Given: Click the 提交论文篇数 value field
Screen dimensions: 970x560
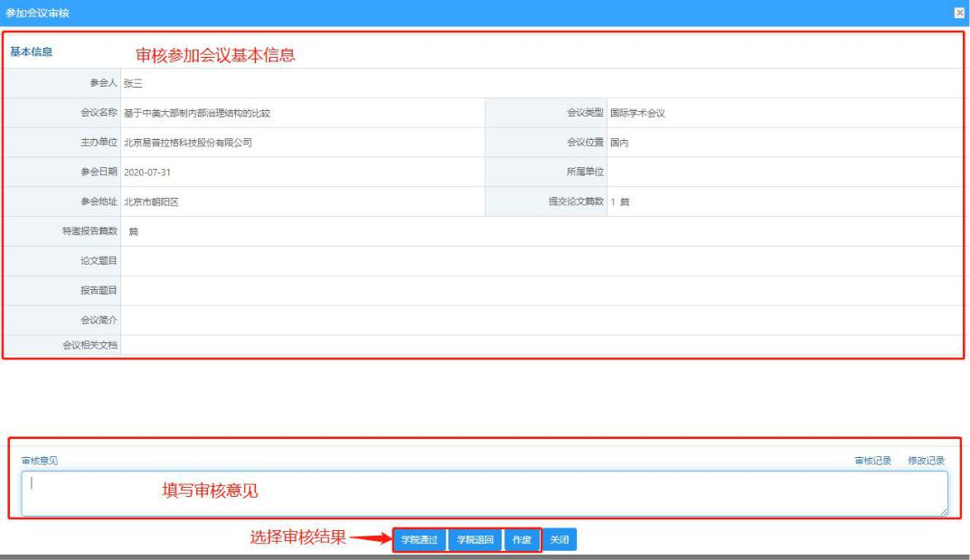Looking at the screenshot, I should [x=785, y=201].
